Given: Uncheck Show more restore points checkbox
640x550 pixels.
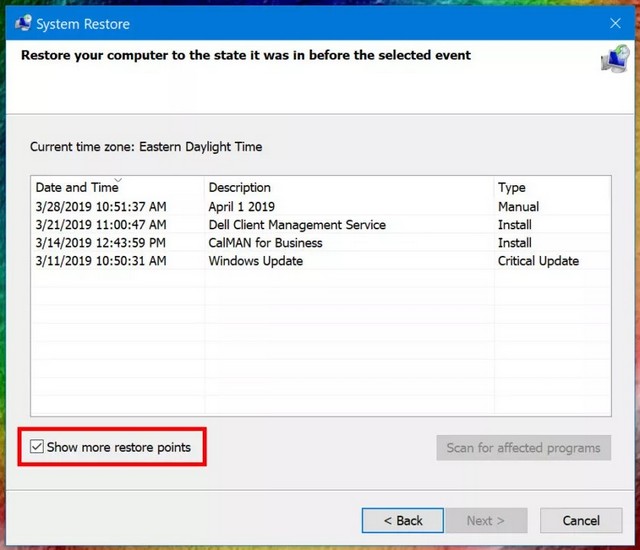Looking at the screenshot, I should 37,446.
